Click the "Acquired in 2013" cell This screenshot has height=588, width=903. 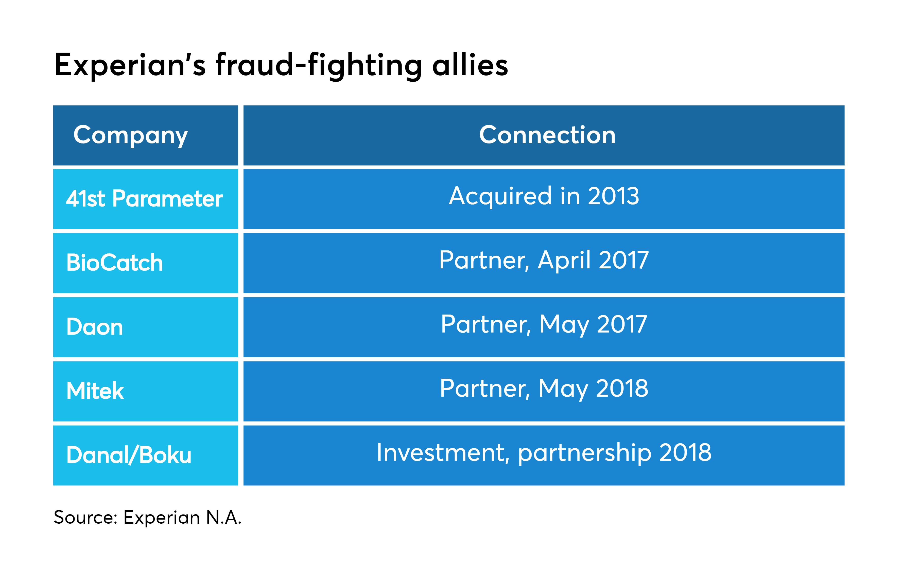click(x=544, y=199)
